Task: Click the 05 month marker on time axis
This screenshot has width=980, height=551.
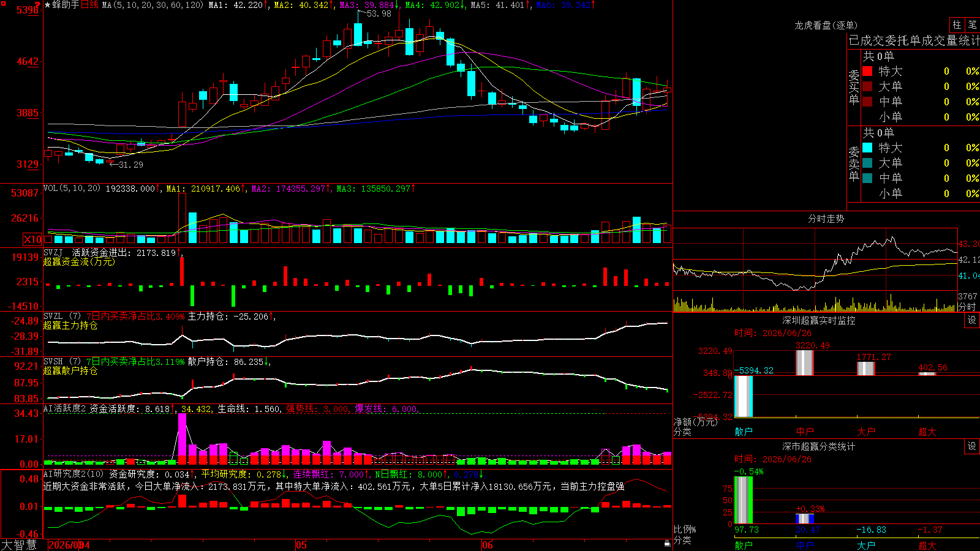Action: tap(301, 545)
